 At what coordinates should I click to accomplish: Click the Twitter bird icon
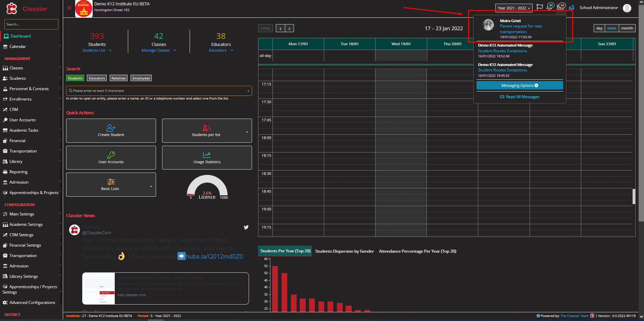coord(246,227)
